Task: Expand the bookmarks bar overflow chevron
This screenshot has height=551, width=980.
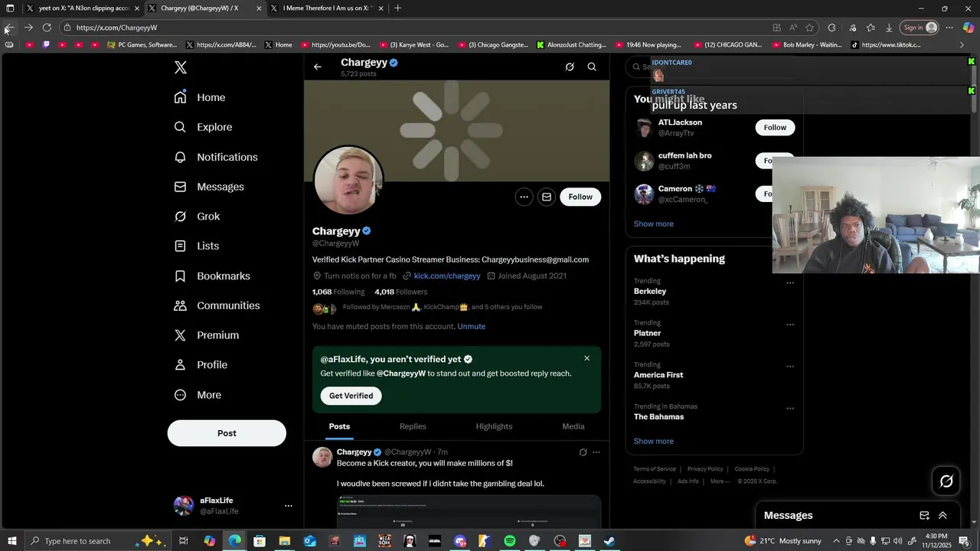Action: point(962,45)
